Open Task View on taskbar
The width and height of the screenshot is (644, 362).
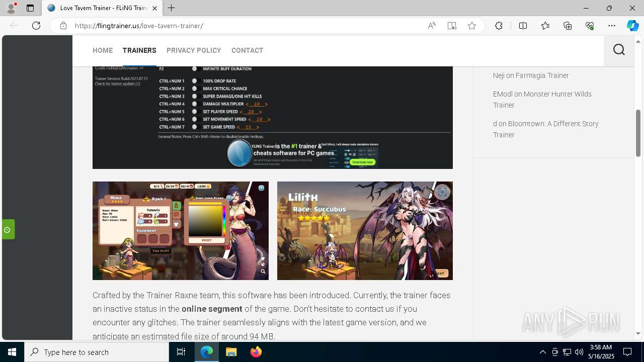pos(181,352)
